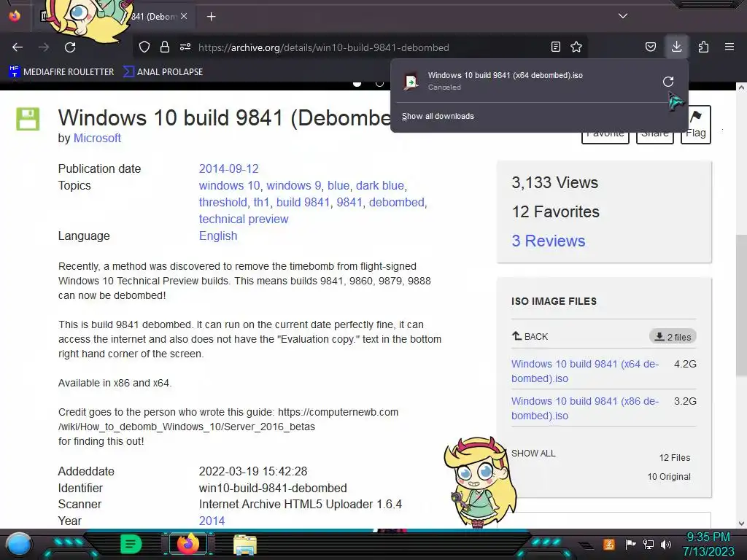
Task: Open site permissions icon in address bar
Action: 185,47
